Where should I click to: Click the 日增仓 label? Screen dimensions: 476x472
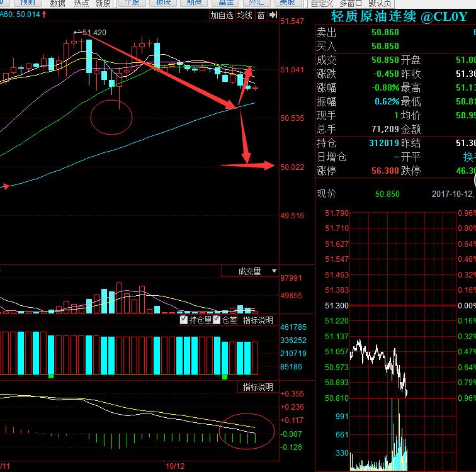[332, 157]
